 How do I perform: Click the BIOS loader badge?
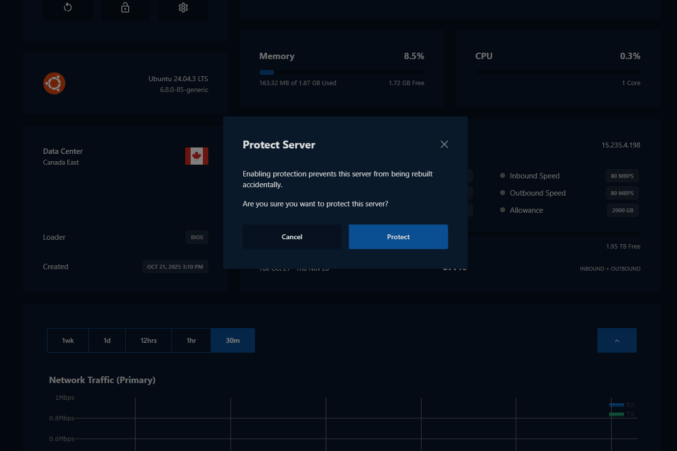tap(197, 238)
